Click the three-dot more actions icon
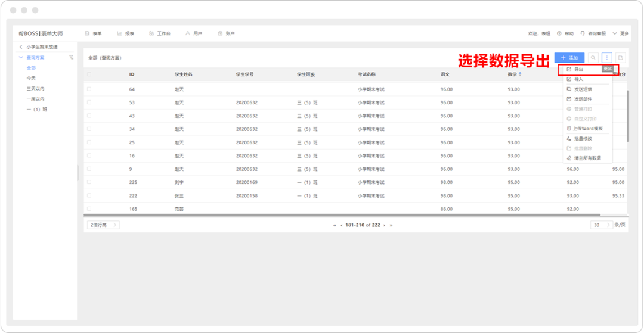Screen dimensions: 644x333 click(x=607, y=58)
